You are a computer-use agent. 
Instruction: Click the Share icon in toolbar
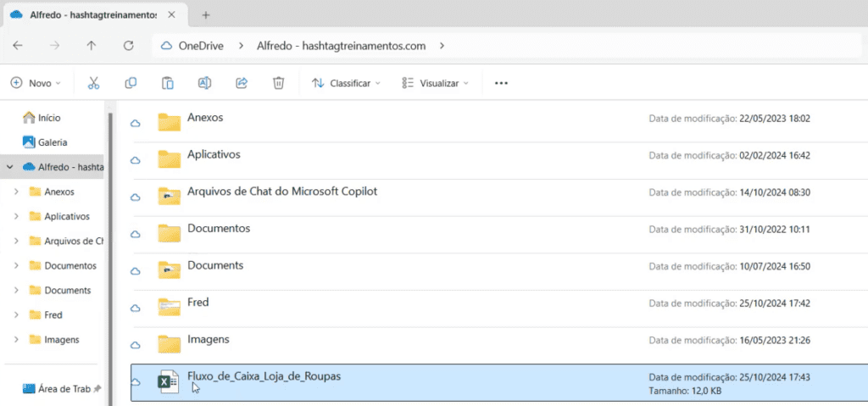(x=242, y=83)
